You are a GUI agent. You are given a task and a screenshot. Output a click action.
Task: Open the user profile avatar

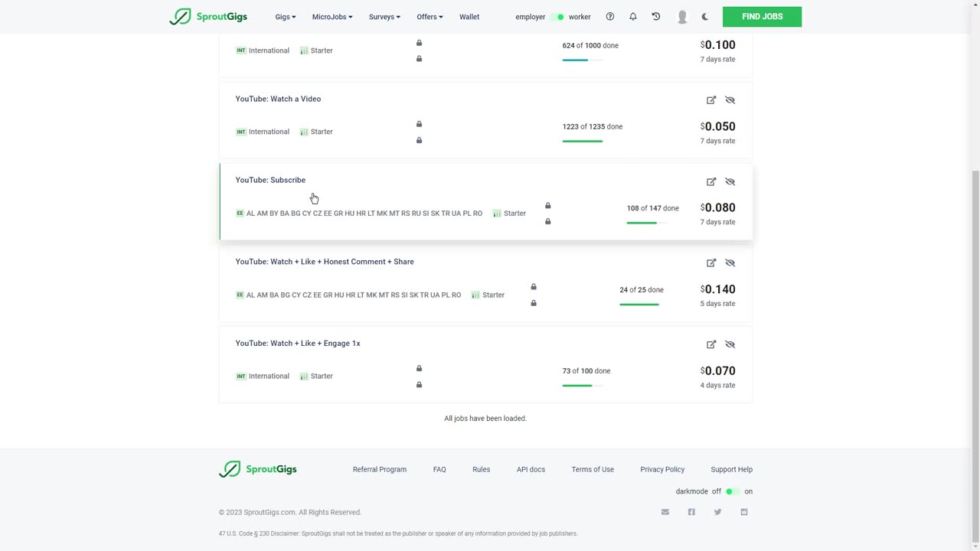682,17
